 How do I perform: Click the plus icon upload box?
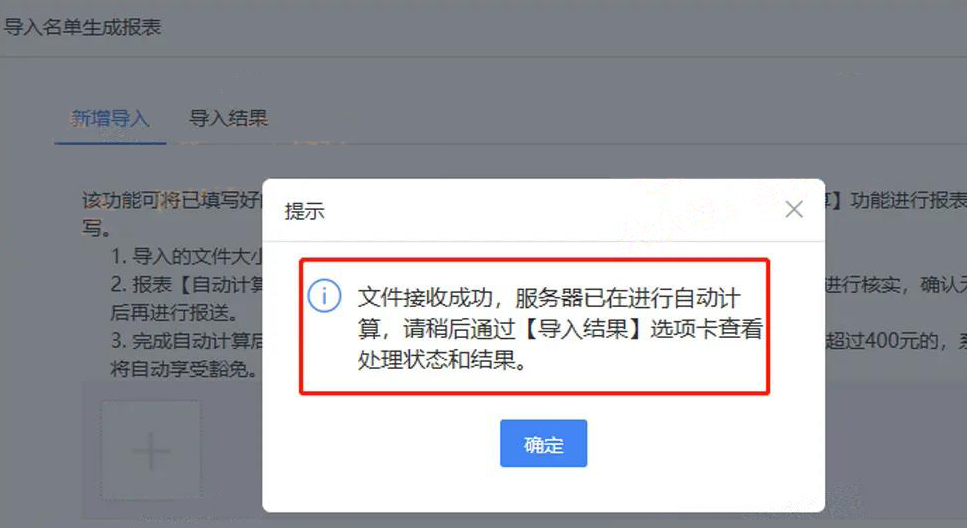click(151, 450)
